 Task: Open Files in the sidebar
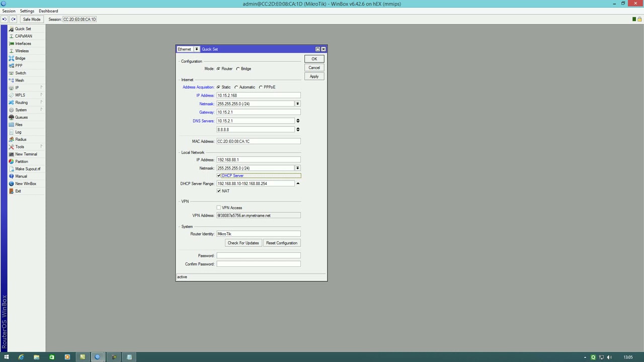point(19,125)
